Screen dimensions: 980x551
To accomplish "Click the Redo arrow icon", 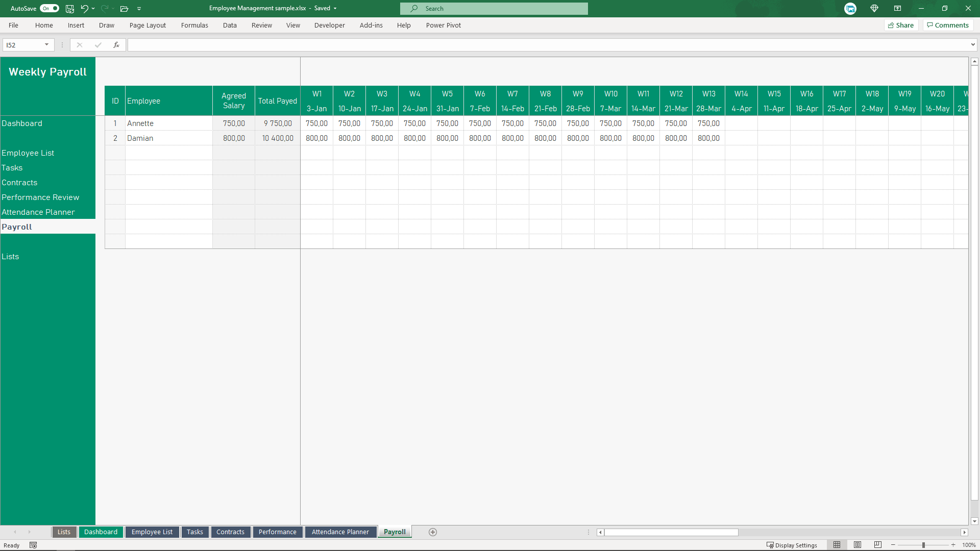I will [104, 9].
